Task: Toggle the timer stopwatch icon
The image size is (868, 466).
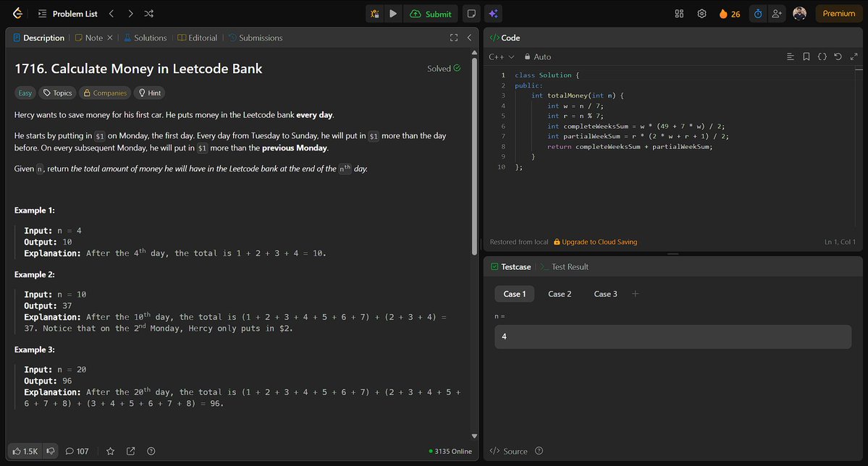Action: tap(758, 14)
